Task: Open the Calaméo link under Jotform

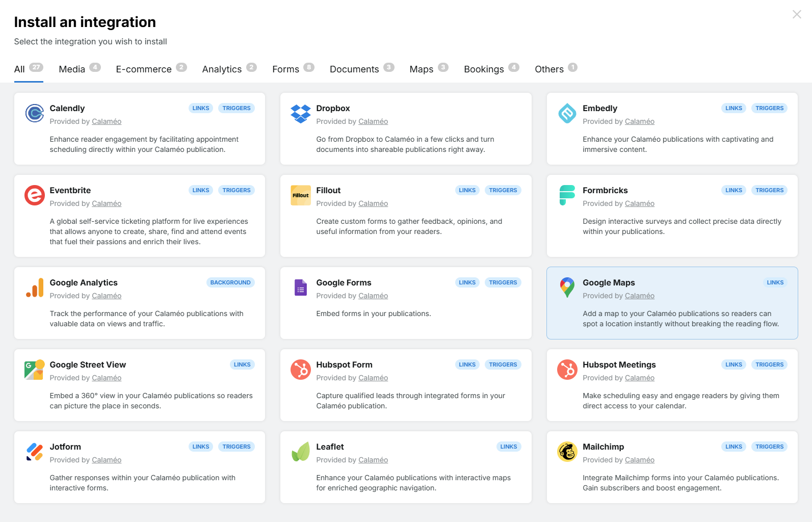Action: [x=107, y=460]
